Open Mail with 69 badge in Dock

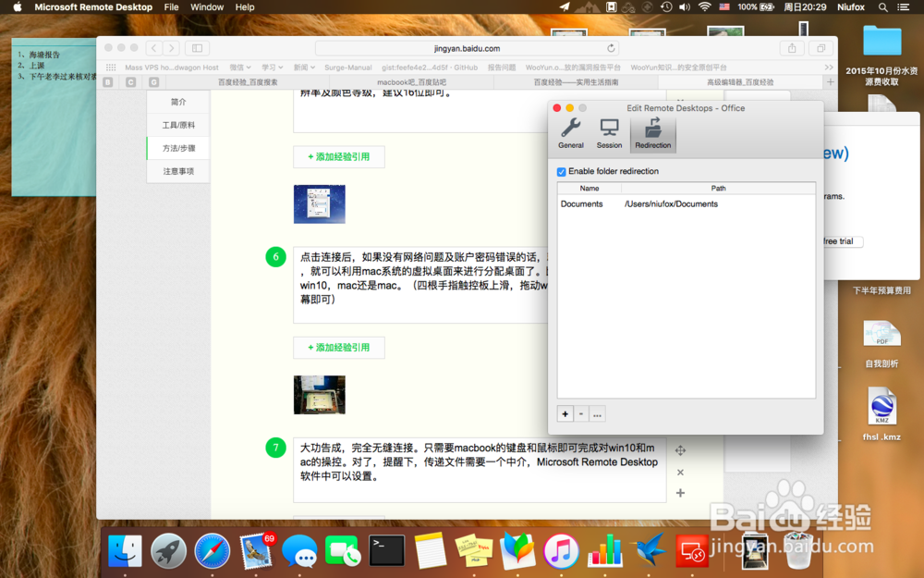(256, 551)
